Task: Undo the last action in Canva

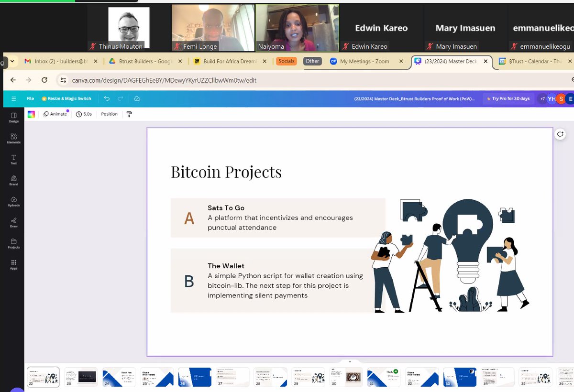Action: click(107, 98)
